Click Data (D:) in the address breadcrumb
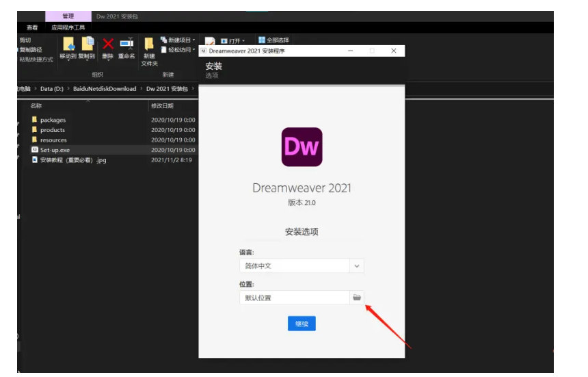 coord(52,89)
